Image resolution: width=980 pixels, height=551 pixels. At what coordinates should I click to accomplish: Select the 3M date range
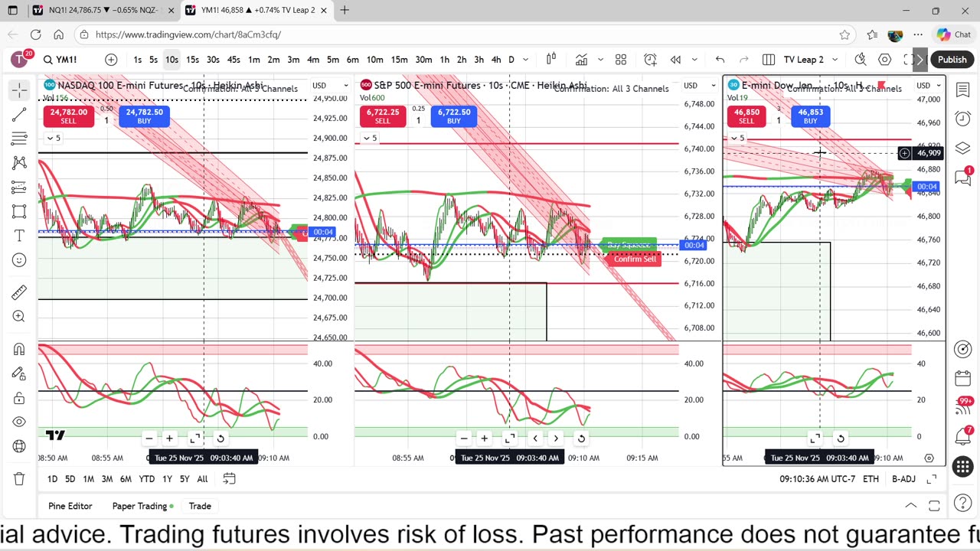106,479
